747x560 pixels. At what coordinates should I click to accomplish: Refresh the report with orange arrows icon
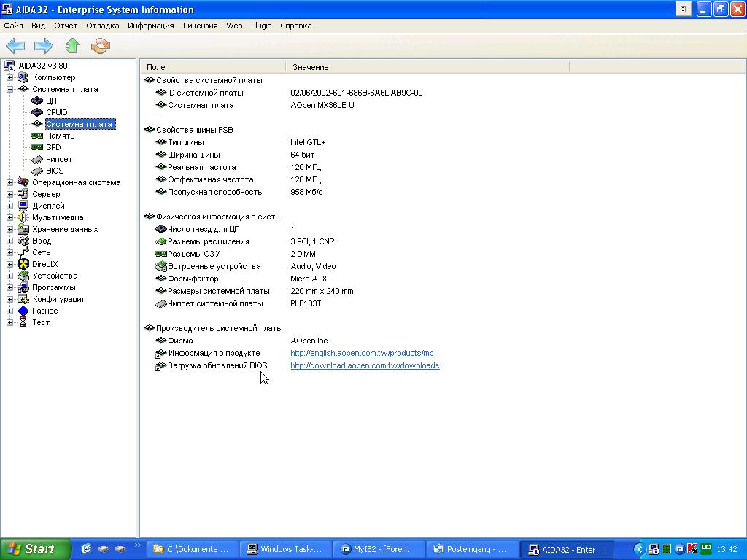101,46
